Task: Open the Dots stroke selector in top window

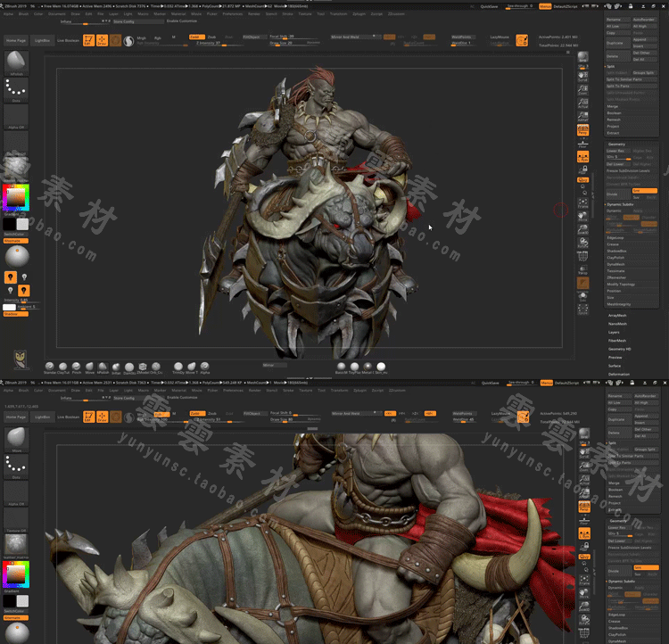Action: (16, 89)
